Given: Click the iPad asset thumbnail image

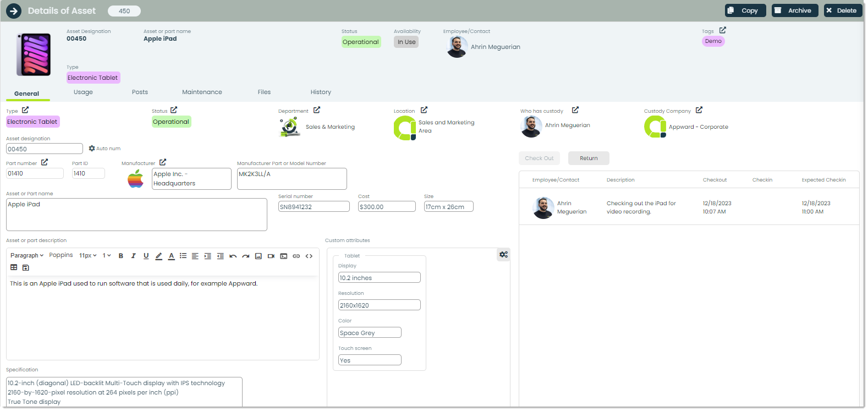Looking at the screenshot, I should click(x=34, y=54).
